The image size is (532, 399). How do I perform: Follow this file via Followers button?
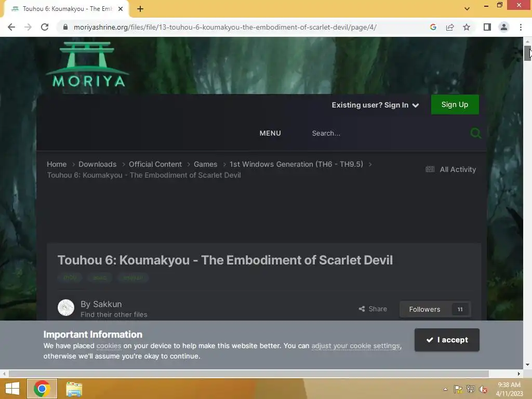(424, 309)
